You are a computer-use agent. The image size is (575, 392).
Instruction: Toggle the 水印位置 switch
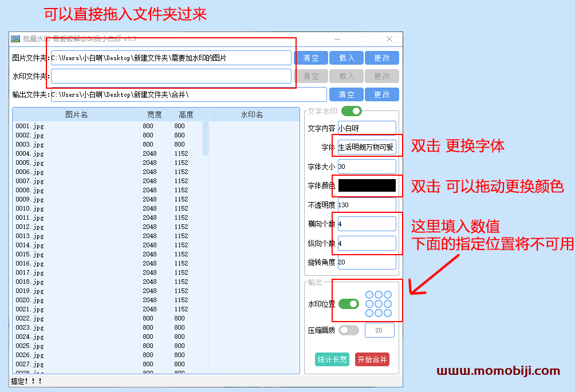click(349, 304)
